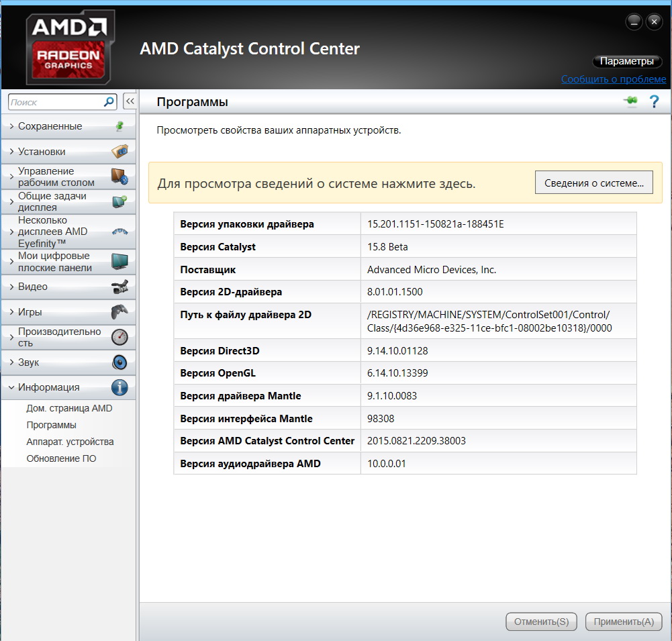Image resolution: width=672 pixels, height=641 pixels.
Task: Click the 2D driver file path value
Action: pyautogui.click(x=489, y=321)
